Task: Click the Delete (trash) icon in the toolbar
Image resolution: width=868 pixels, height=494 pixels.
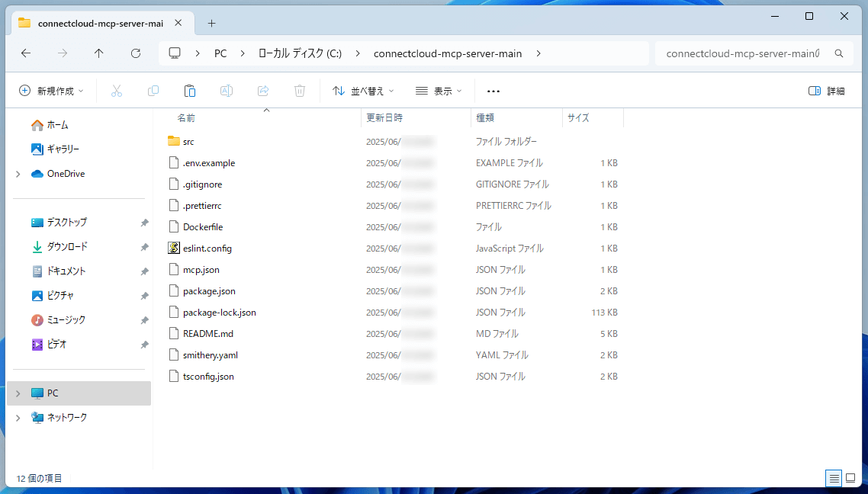Action: pyautogui.click(x=299, y=91)
